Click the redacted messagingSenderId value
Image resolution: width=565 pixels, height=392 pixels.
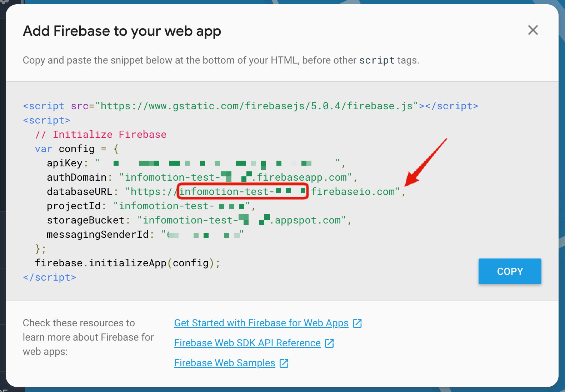point(205,235)
